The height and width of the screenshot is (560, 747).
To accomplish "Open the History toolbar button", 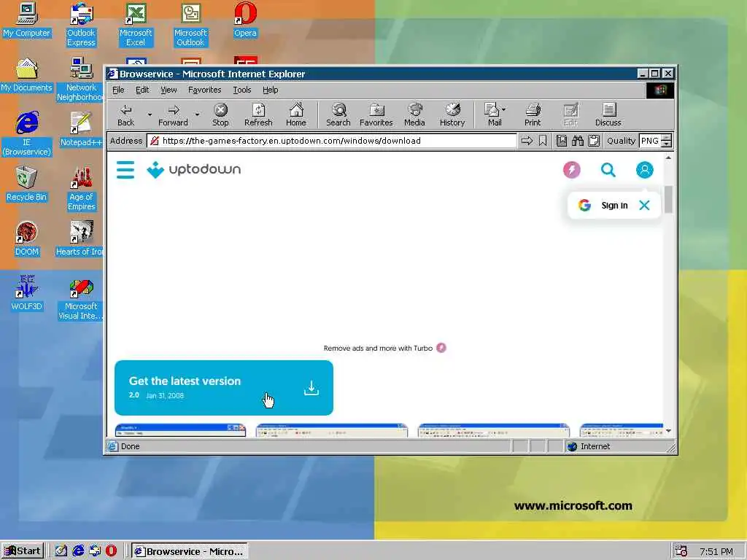I will point(452,114).
